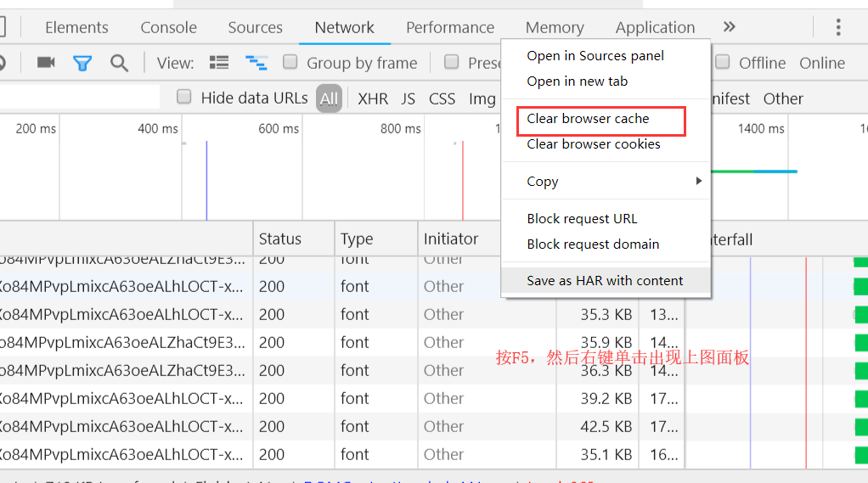
Task: Toggle the blue filter funnel icon
Action: pyautogui.click(x=82, y=63)
